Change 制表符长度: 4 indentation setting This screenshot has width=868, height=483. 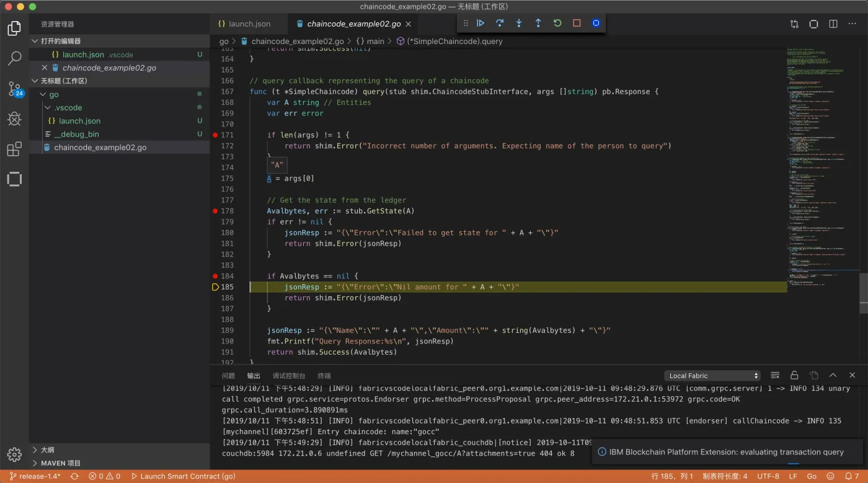click(725, 476)
